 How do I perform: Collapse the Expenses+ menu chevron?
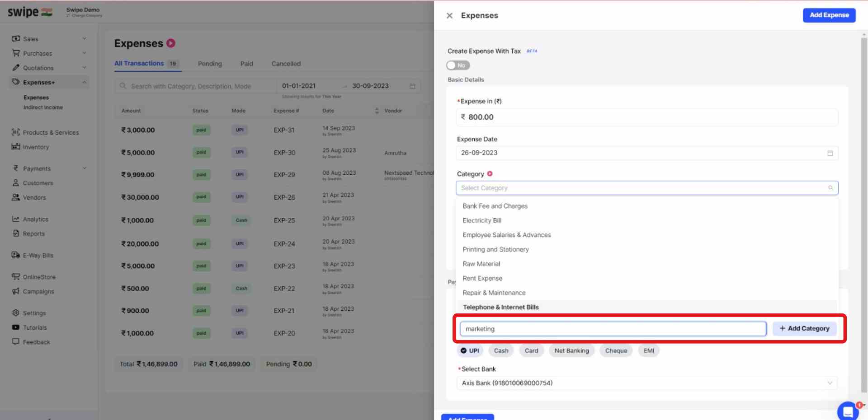tap(84, 82)
